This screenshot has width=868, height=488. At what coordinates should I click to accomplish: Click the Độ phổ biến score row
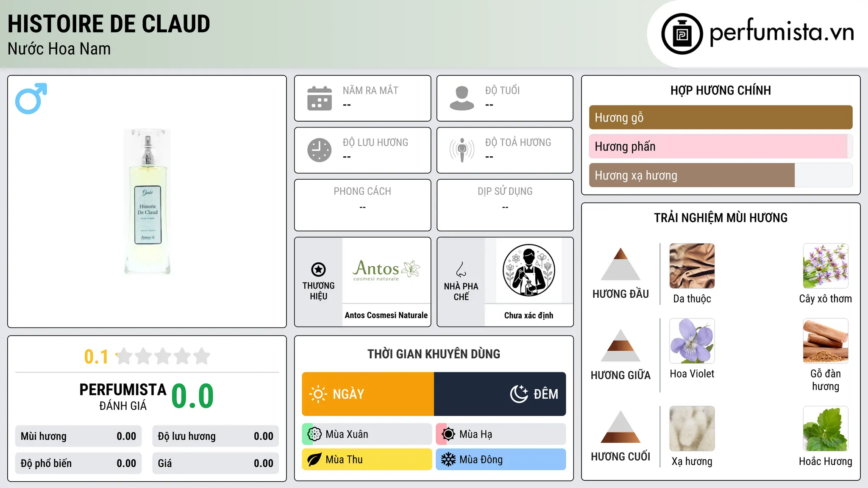point(78,463)
